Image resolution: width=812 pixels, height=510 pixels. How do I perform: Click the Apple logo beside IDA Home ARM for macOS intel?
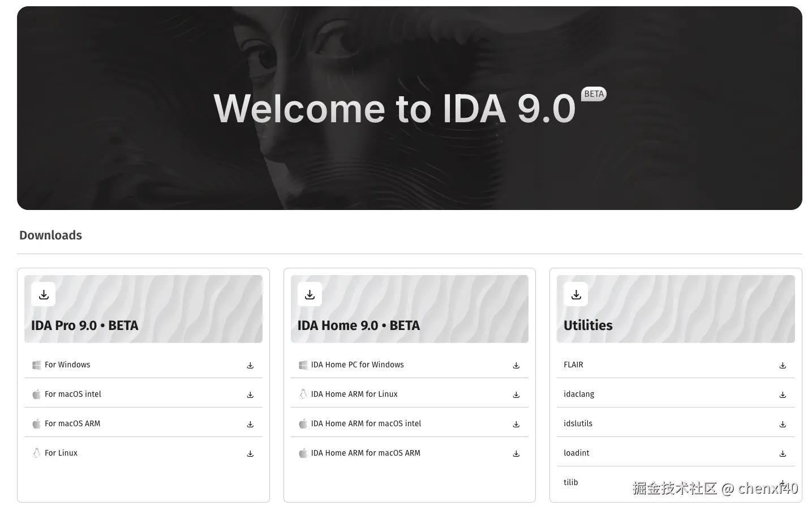(x=303, y=423)
